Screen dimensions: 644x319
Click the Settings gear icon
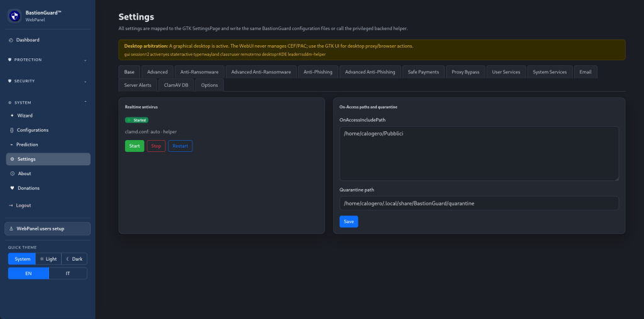pos(12,159)
